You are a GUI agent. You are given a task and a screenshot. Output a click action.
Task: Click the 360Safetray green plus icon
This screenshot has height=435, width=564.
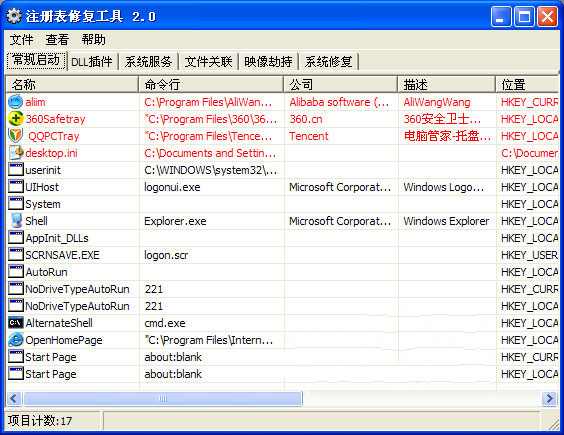click(x=15, y=119)
